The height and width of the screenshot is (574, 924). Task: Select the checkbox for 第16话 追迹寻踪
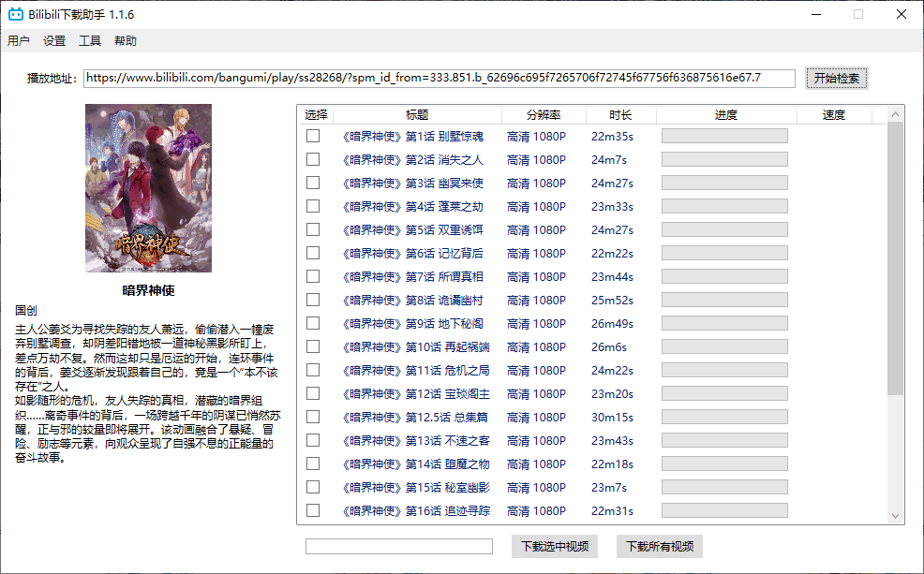313,510
